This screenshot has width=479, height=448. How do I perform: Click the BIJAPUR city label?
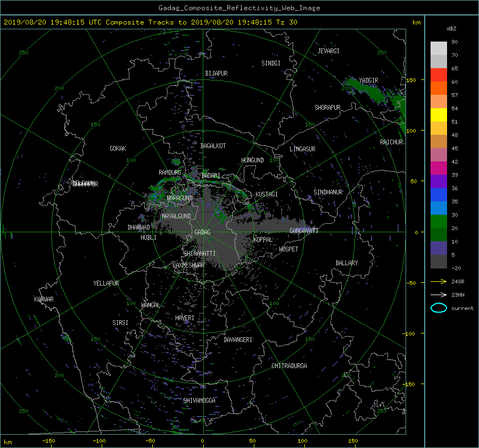tap(216, 74)
